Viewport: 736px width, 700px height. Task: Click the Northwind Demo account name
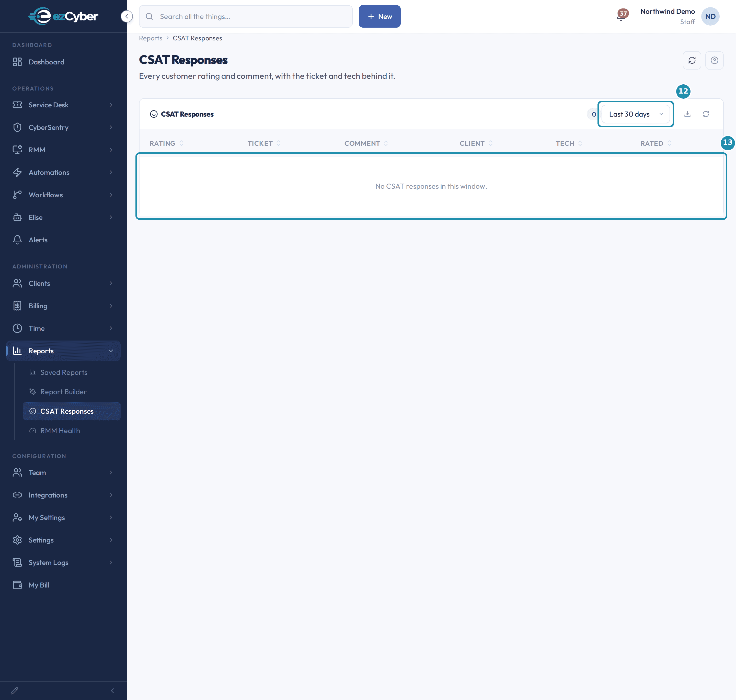(667, 12)
